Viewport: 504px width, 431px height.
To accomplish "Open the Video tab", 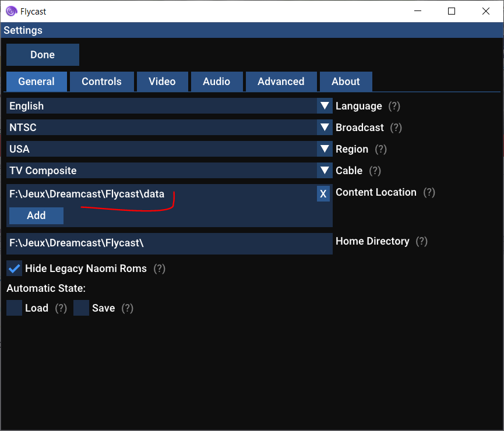I will coord(162,82).
